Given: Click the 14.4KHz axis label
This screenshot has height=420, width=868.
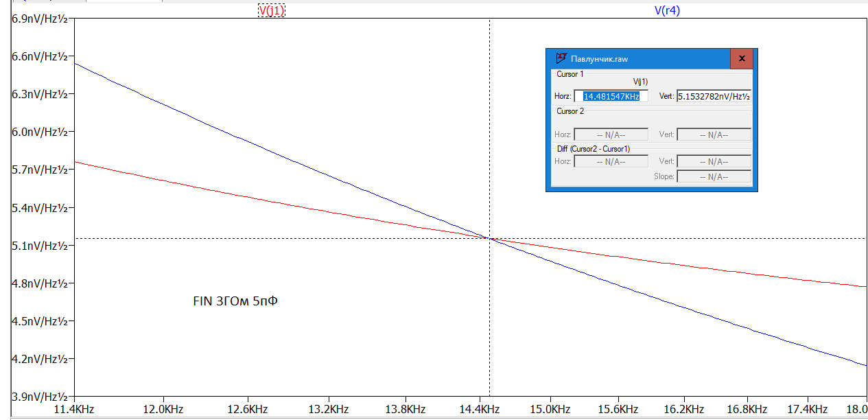Looking at the screenshot, I should (x=479, y=409).
